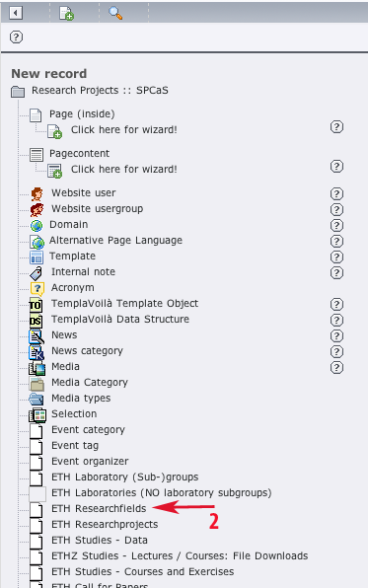Screen dimensions: 368x588
Task: Click the back arrow toolbar button
Action: tap(16, 13)
